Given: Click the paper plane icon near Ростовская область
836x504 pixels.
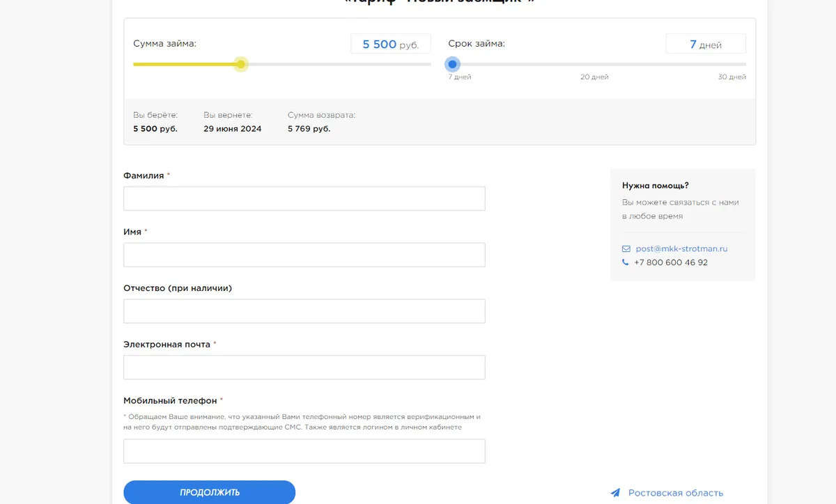Looking at the screenshot, I should tap(615, 493).
